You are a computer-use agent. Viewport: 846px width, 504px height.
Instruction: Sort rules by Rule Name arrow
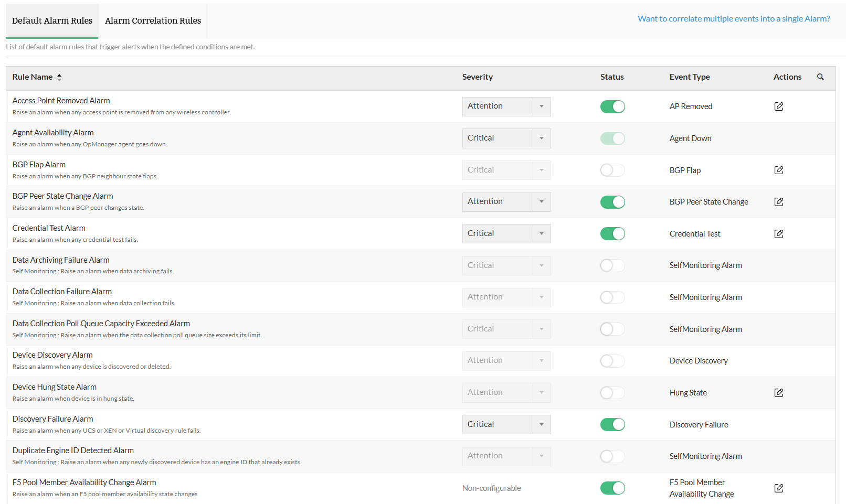pos(59,77)
